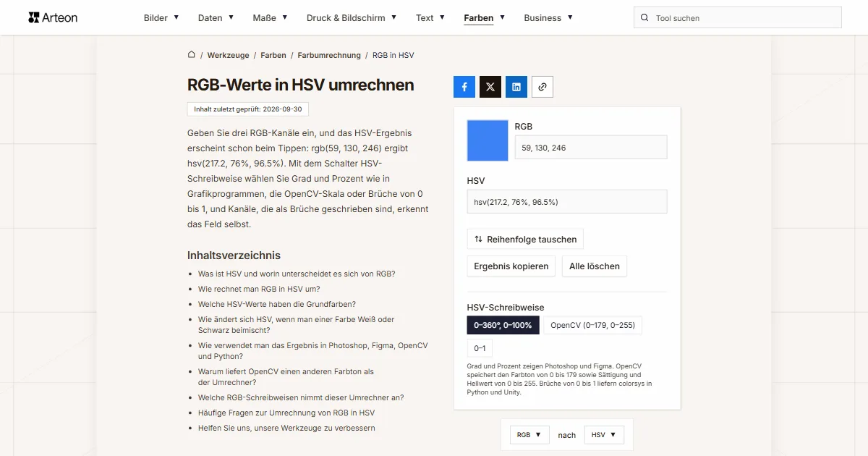Go to the home breadcrumb icon

tap(192, 54)
